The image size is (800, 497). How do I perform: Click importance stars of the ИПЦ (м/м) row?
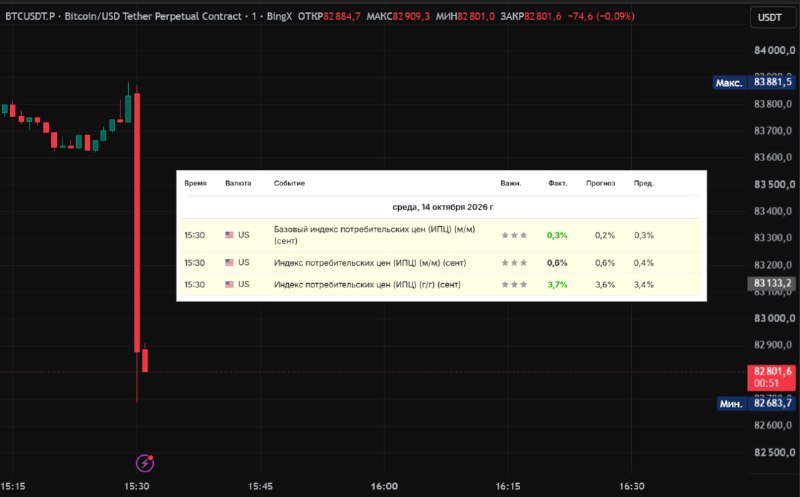point(514,263)
